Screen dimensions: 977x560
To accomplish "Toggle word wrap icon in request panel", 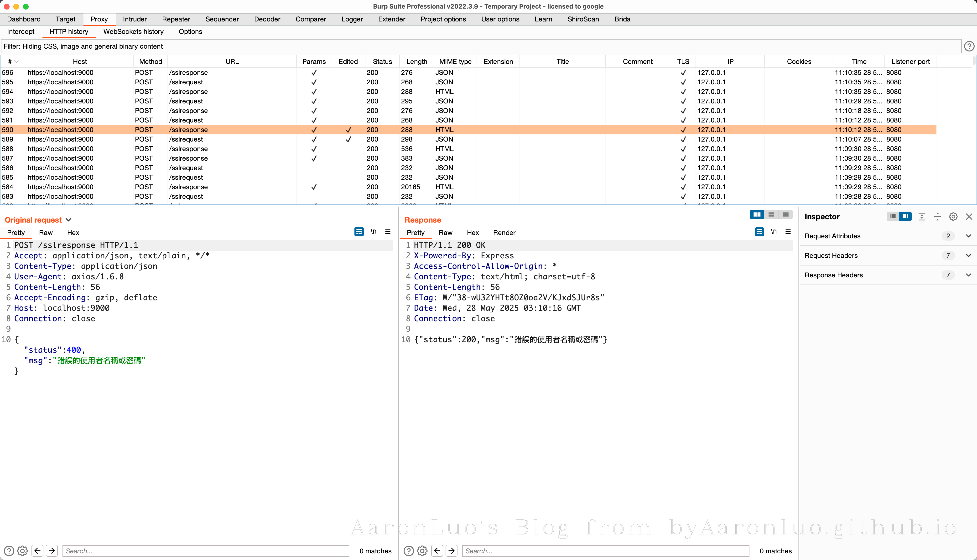I will 359,232.
